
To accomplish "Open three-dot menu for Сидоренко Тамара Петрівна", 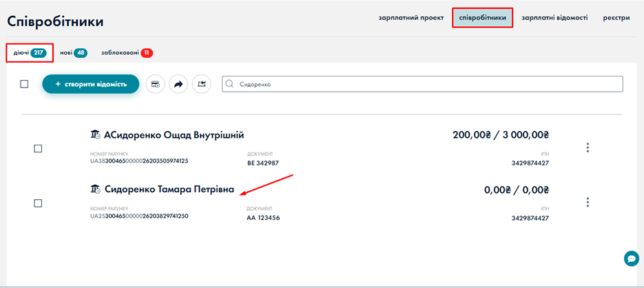I will [x=588, y=202].
